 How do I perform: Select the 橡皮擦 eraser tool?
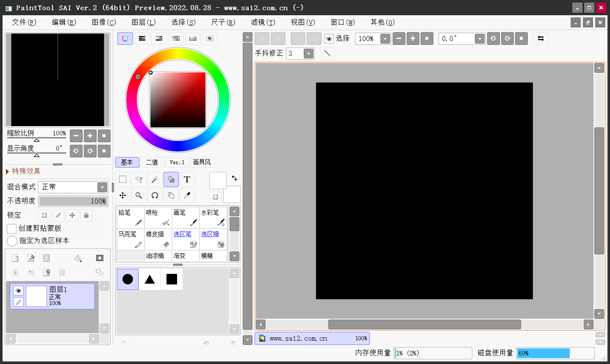(x=158, y=239)
